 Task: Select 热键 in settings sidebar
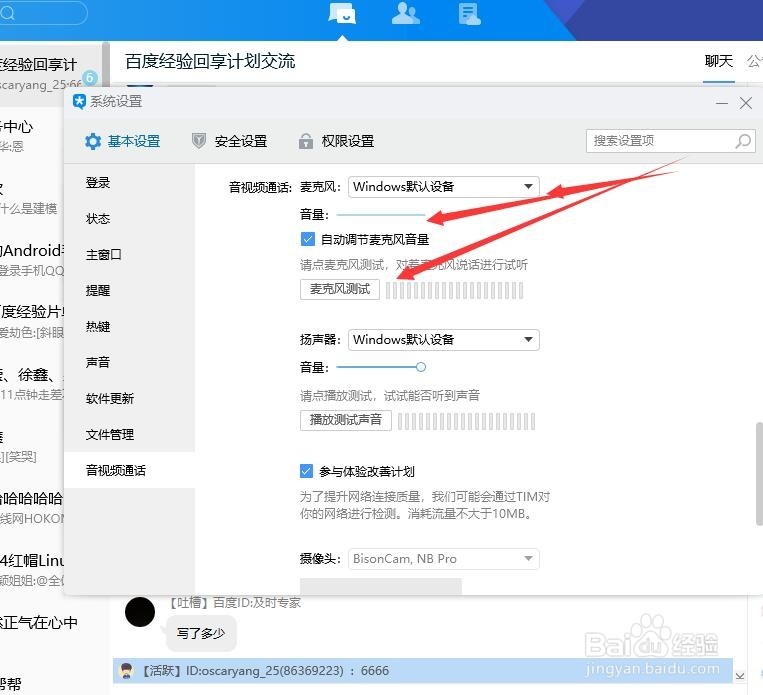point(129,327)
